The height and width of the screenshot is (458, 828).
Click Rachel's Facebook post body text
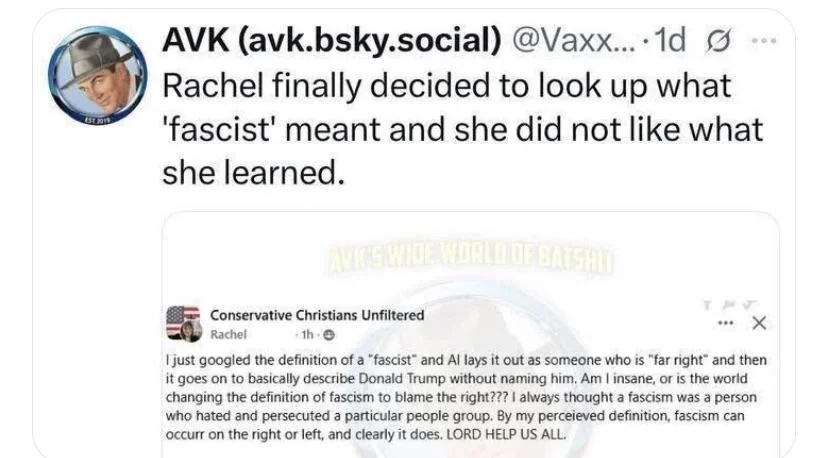[x=469, y=397]
